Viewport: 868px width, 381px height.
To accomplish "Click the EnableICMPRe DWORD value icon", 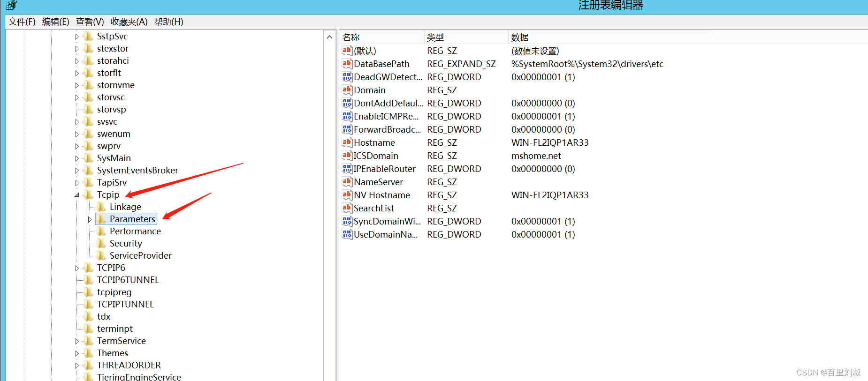I will coord(347,116).
